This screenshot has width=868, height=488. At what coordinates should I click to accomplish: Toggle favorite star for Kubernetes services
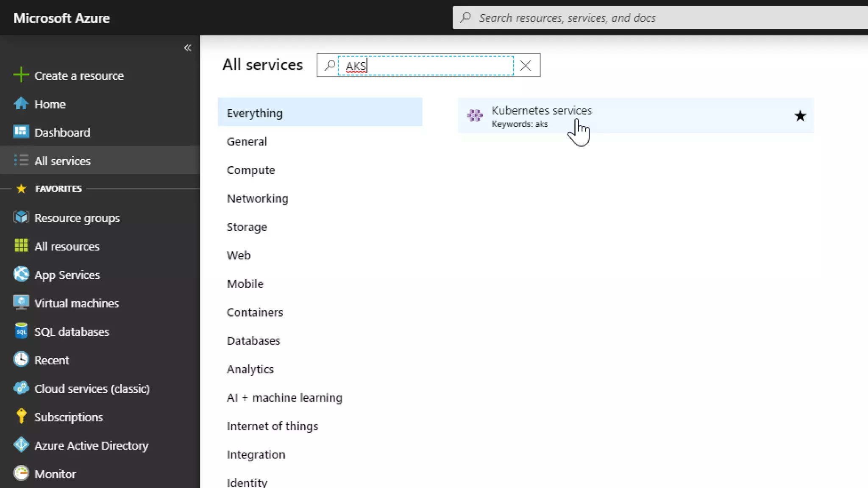(x=800, y=116)
